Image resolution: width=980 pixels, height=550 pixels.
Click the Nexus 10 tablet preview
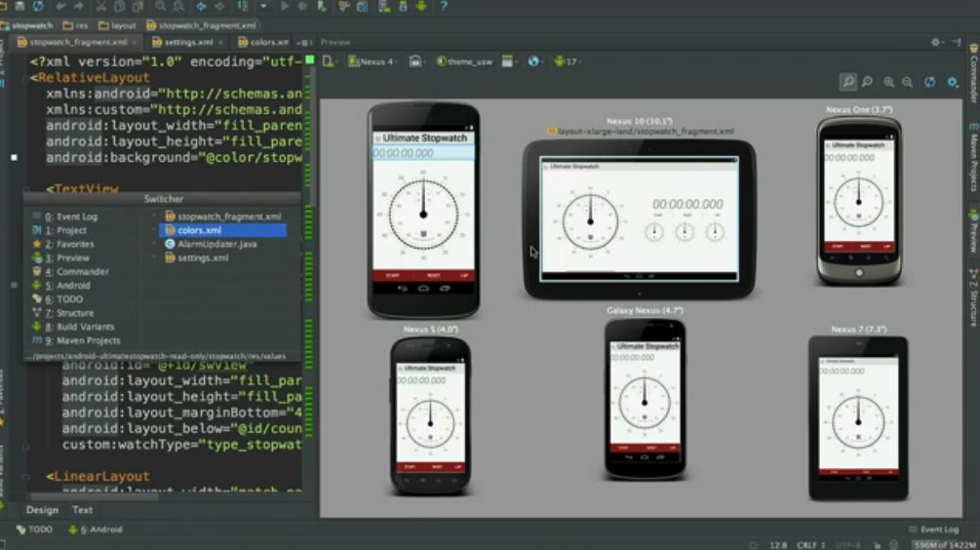click(x=640, y=218)
